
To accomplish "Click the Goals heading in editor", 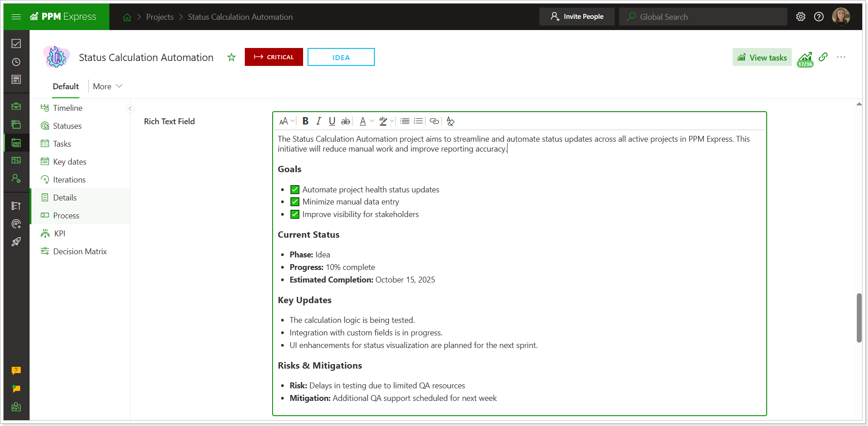I will (x=290, y=169).
